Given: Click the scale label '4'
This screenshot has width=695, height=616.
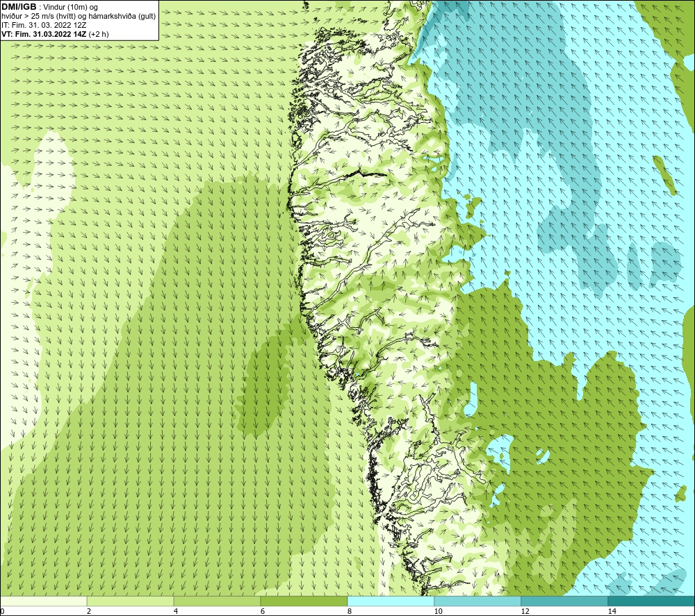Looking at the screenshot, I should 176,611.
